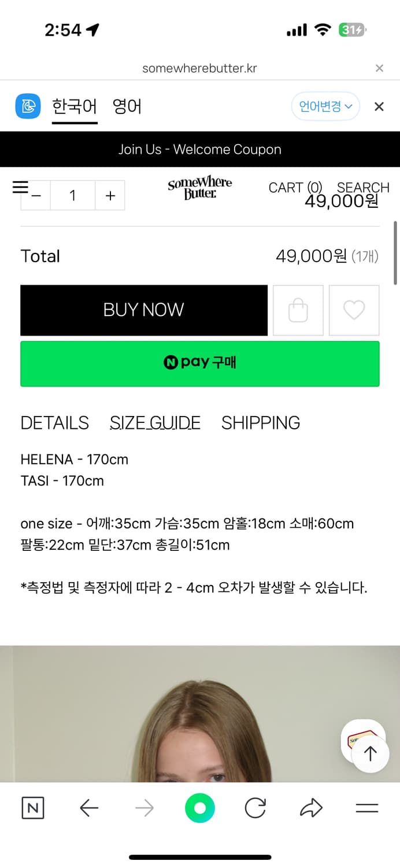Refresh the page in the browser toolbar
Screen dimensions: 400x868
(255, 808)
